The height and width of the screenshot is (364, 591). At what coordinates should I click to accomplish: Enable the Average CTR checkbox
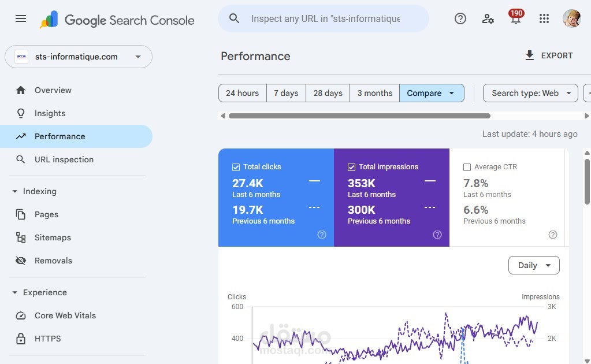[467, 167]
